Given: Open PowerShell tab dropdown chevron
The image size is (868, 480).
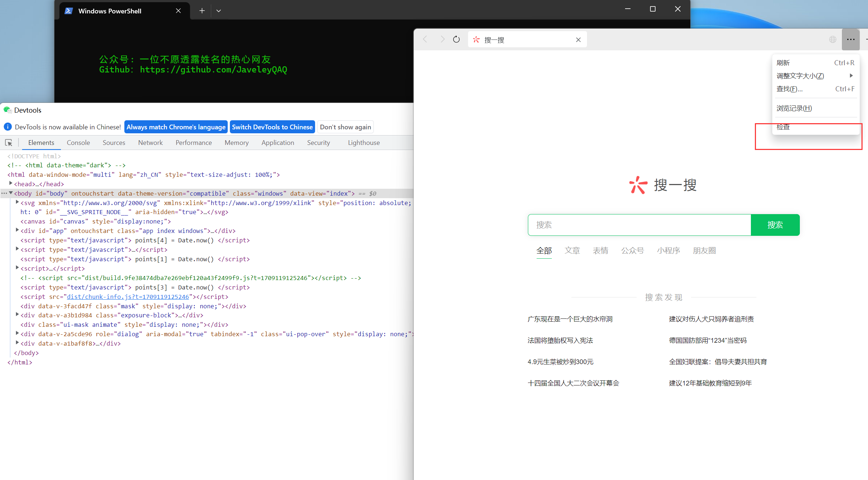Looking at the screenshot, I should (219, 11).
